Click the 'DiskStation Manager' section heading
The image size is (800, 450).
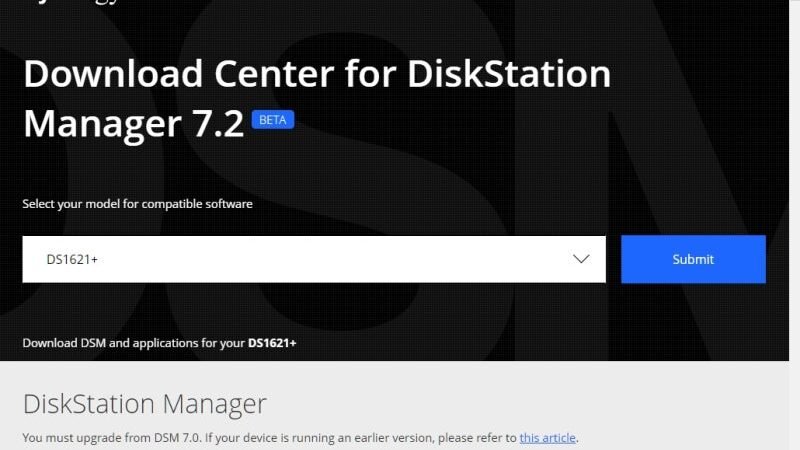tap(145, 404)
